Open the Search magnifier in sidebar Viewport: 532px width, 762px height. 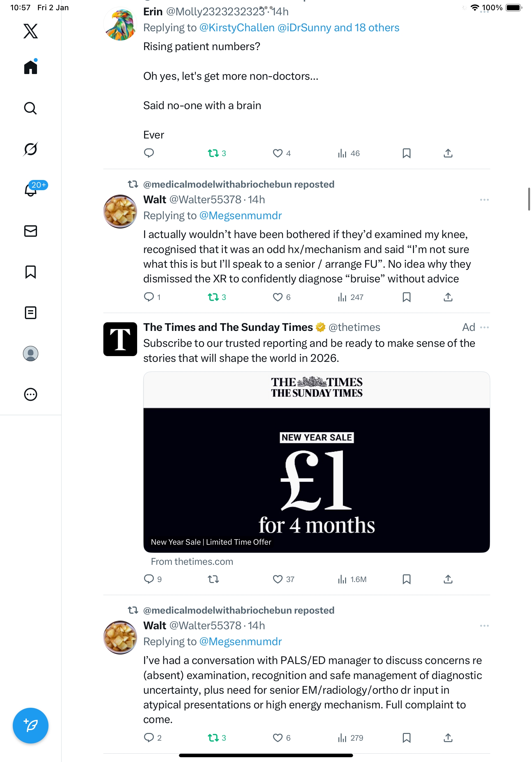[x=31, y=108]
